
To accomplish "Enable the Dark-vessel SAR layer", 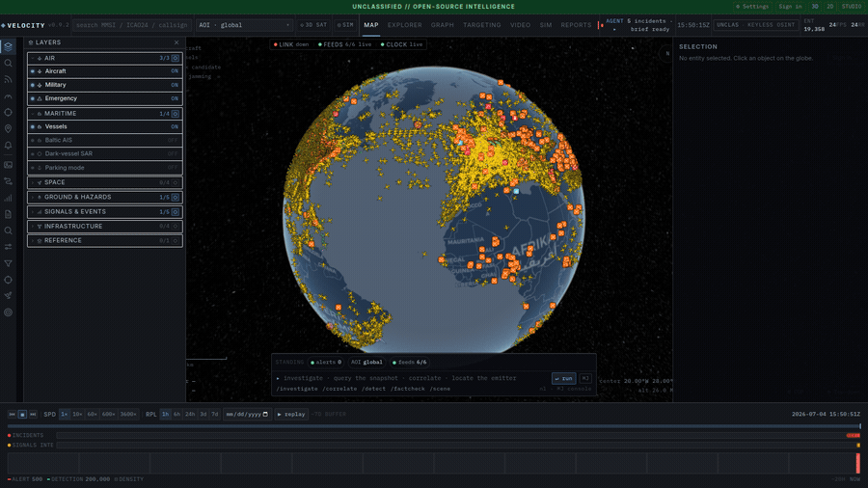I will coord(105,153).
